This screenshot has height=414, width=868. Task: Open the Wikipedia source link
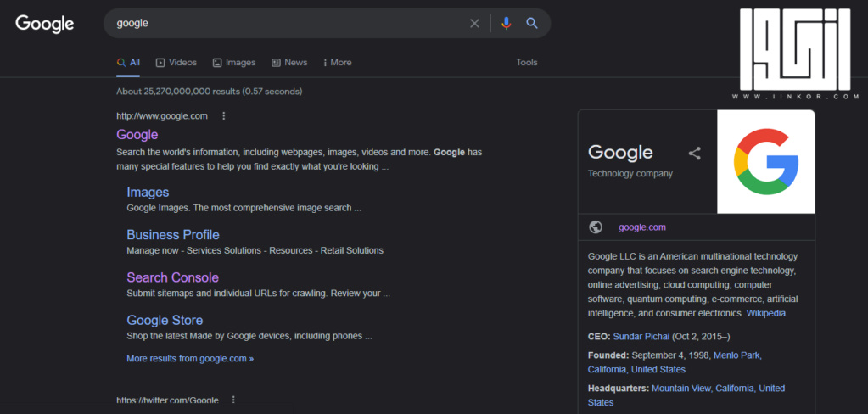point(765,313)
